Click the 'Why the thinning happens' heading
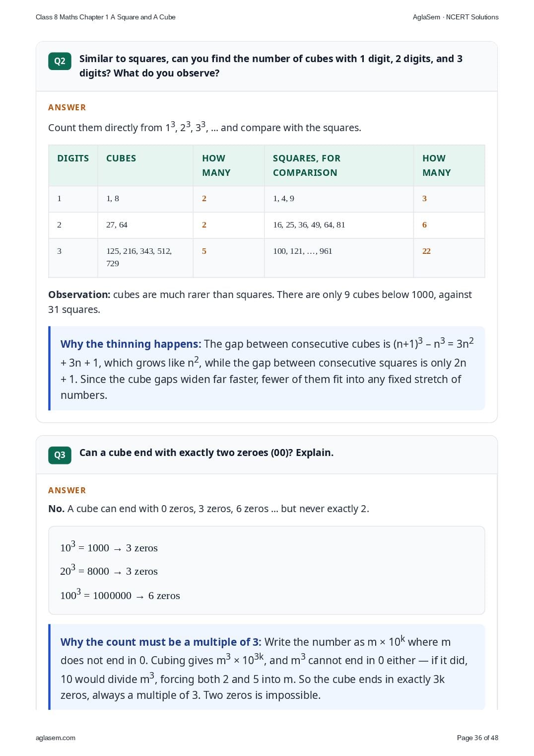The height and width of the screenshot is (756, 534). (x=131, y=344)
